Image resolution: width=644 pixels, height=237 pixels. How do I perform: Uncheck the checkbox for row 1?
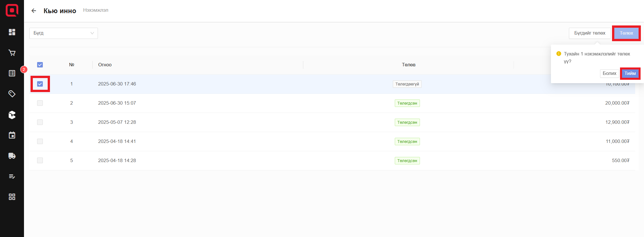[x=40, y=84]
